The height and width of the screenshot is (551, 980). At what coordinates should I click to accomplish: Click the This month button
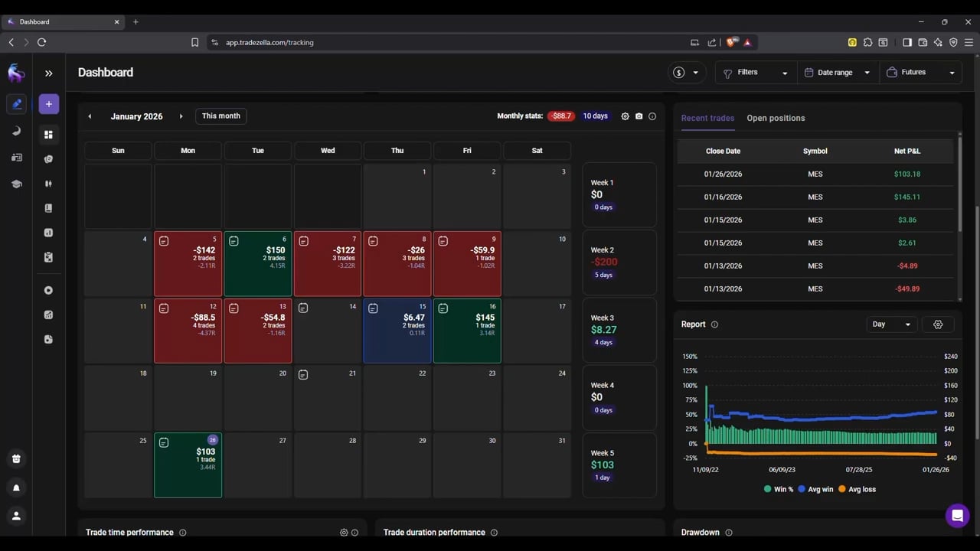(220, 116)
